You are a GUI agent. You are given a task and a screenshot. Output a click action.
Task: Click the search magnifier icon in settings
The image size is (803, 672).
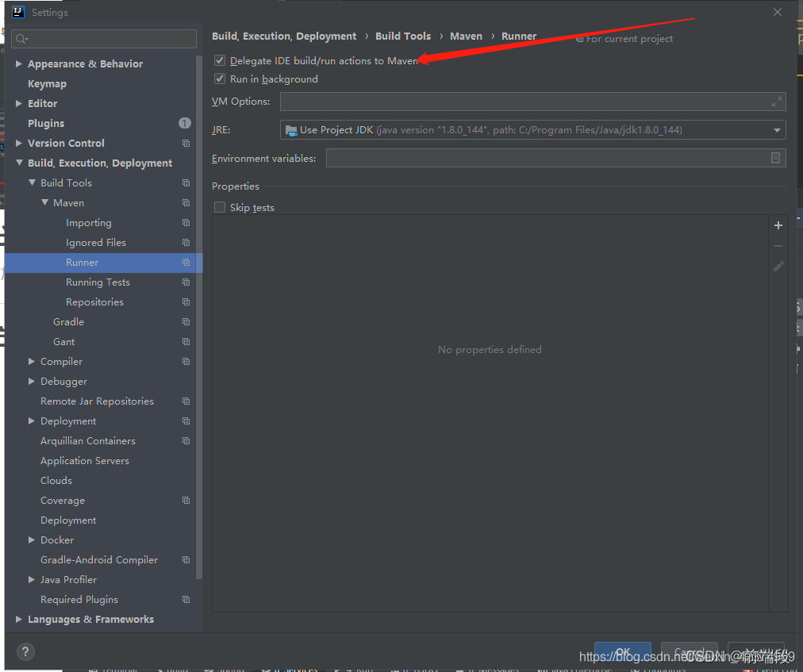click(x=21, y=39)
